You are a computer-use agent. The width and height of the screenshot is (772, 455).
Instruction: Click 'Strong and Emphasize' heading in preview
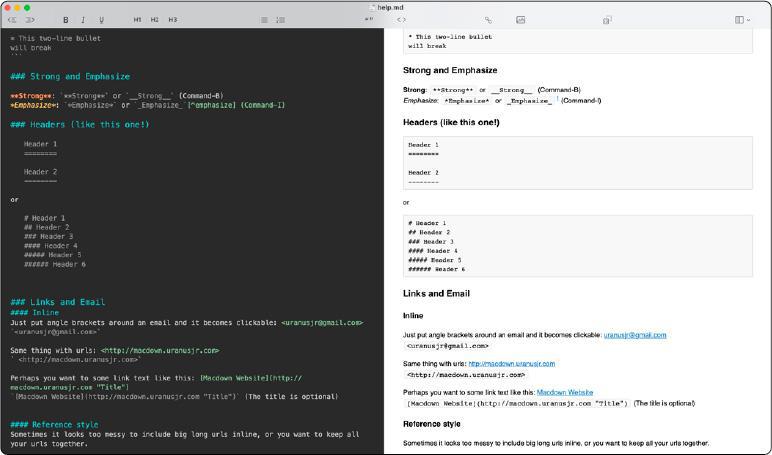click(x=450, y=70)
